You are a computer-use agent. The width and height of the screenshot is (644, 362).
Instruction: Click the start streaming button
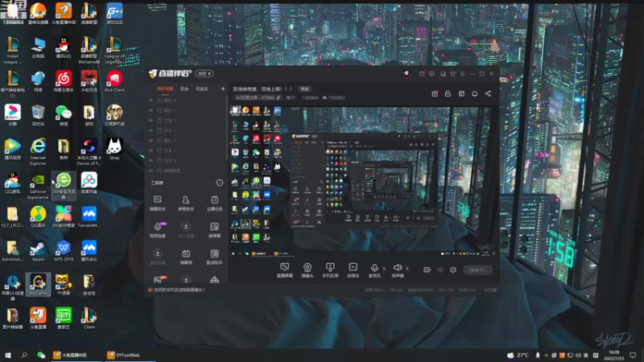pos(477,269)
